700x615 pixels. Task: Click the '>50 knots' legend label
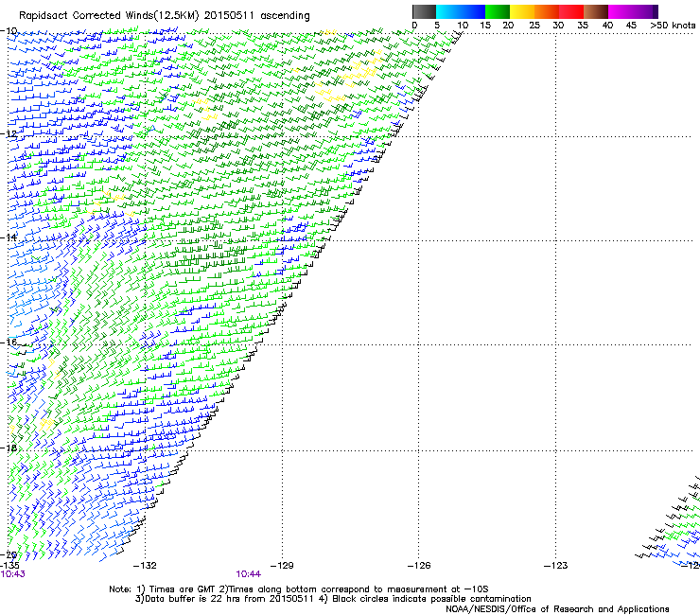pos(673,26)
